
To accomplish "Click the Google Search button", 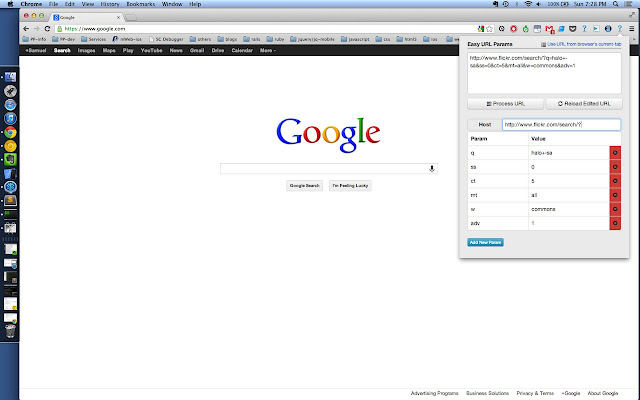I will (304, 186).
